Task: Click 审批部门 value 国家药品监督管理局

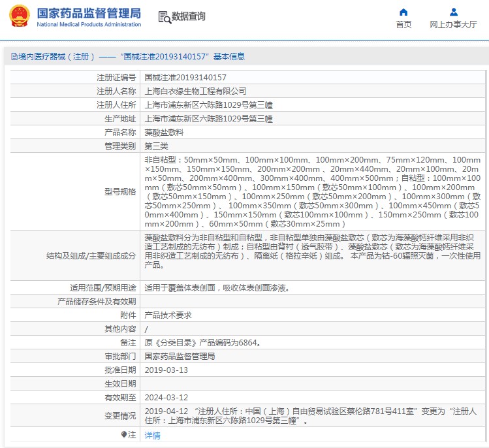Action: tap(180, 357)
